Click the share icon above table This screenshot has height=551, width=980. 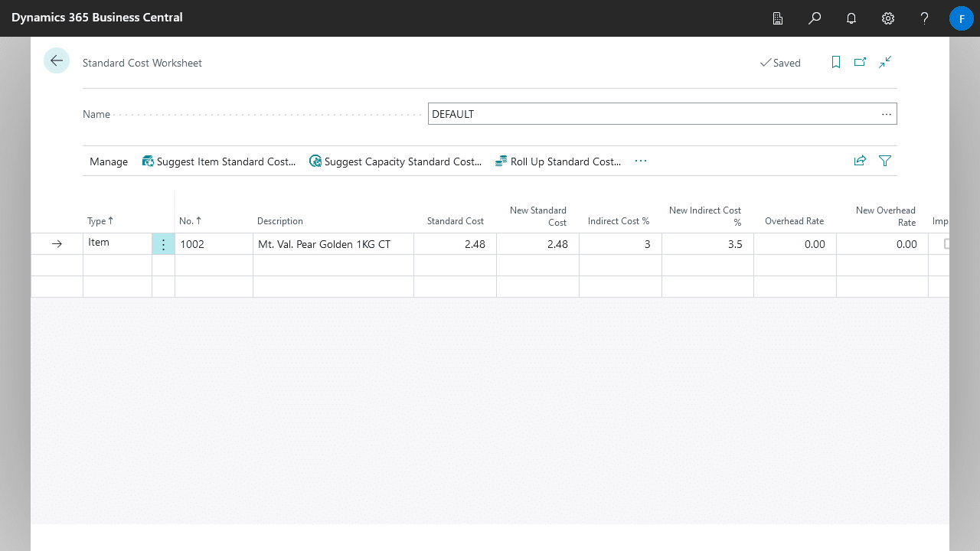861,161
